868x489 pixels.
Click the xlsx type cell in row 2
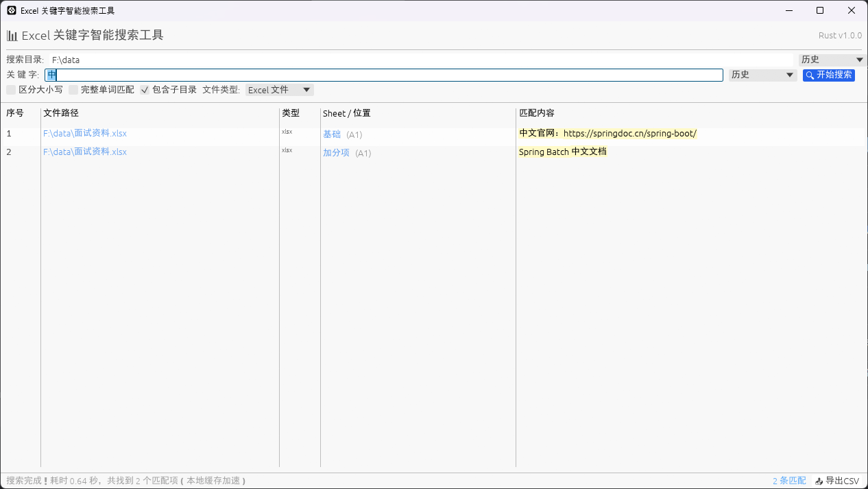(287, 150)
